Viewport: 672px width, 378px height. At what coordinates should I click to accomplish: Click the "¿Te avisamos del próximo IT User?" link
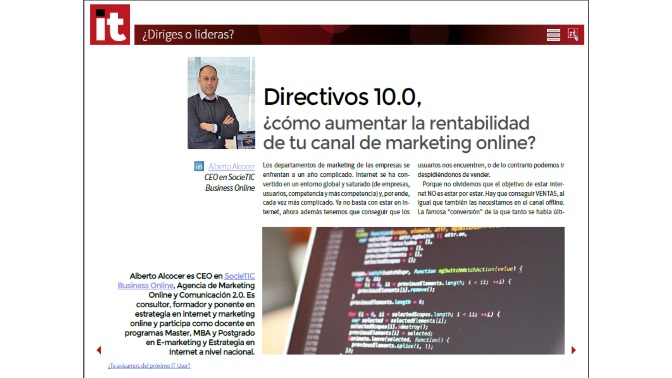tap(149, 366)
